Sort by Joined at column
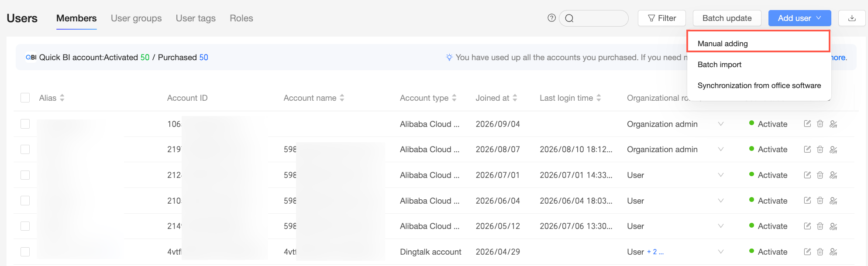The width and height of the screenshot is (868, 266). pyautogui.click(x=515, y=98)
